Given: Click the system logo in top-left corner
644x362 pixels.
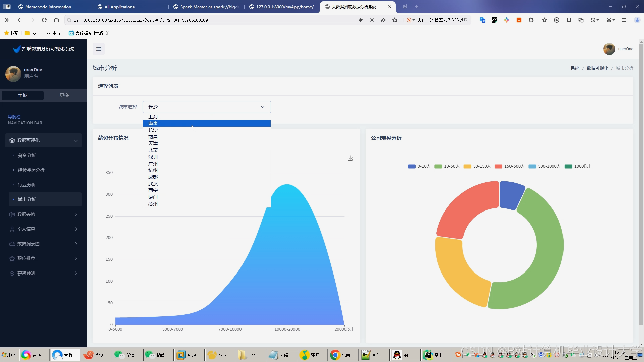Looking at the screenshot, I should [x=16, y=49].
